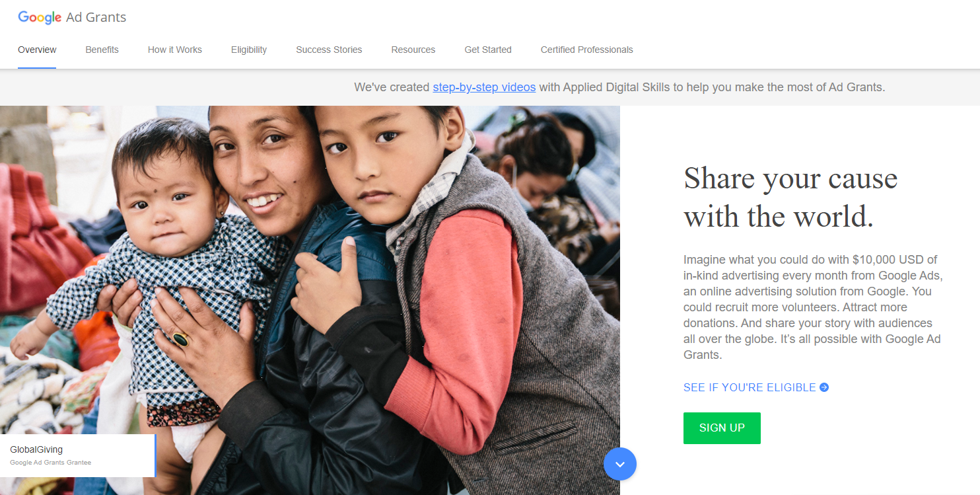Click the Share your cause headline
Image resolution: width=980 pixels, height=495 pixels.
pyautogui.click(x=790, y=197)
